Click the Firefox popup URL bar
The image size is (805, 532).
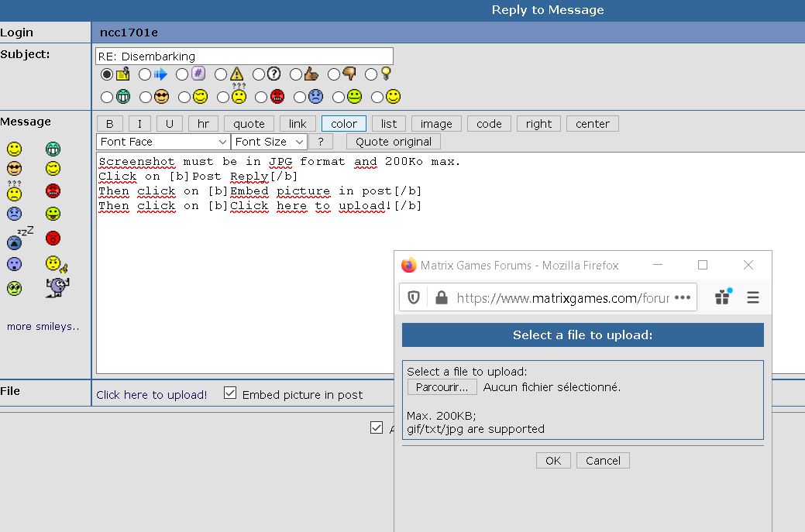548,297
